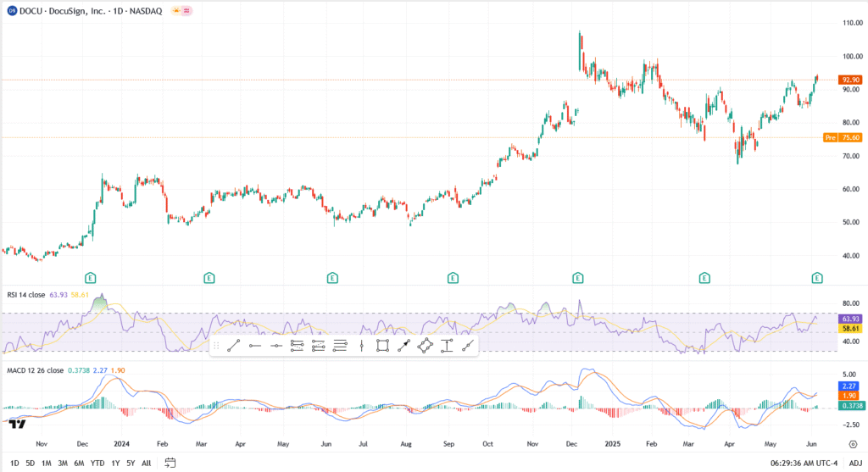Select the vertical line drawing tool

(361, 345)
